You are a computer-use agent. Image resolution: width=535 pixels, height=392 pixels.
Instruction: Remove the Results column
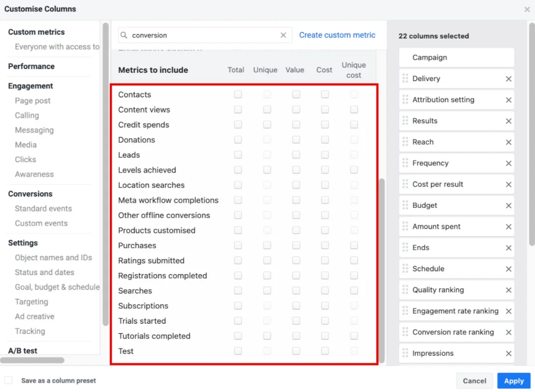pyautogui.click(x=508, y=121)
